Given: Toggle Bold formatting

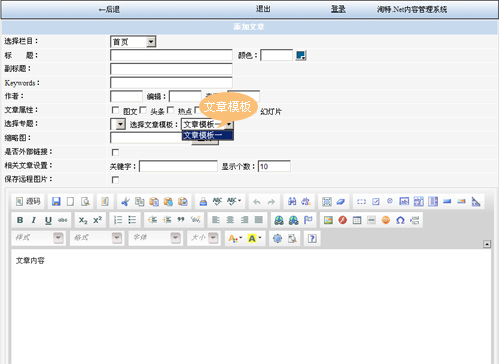Looking at the screenshot, I should (x=20, y=220).
